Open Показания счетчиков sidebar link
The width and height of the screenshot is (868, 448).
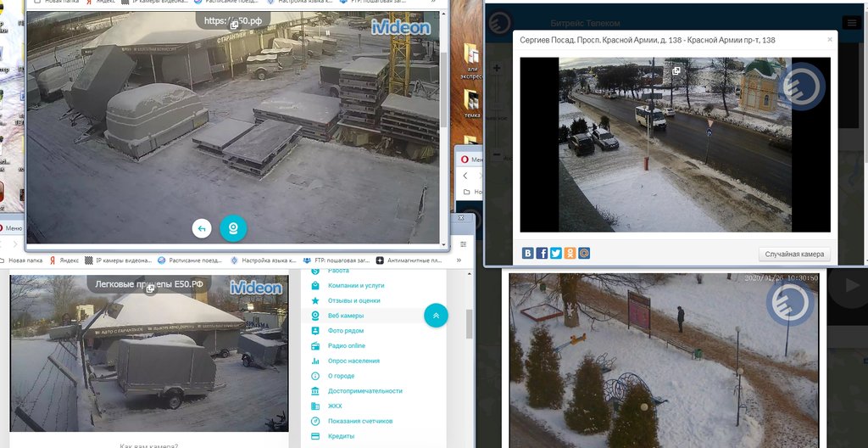(x=360, y=421)
